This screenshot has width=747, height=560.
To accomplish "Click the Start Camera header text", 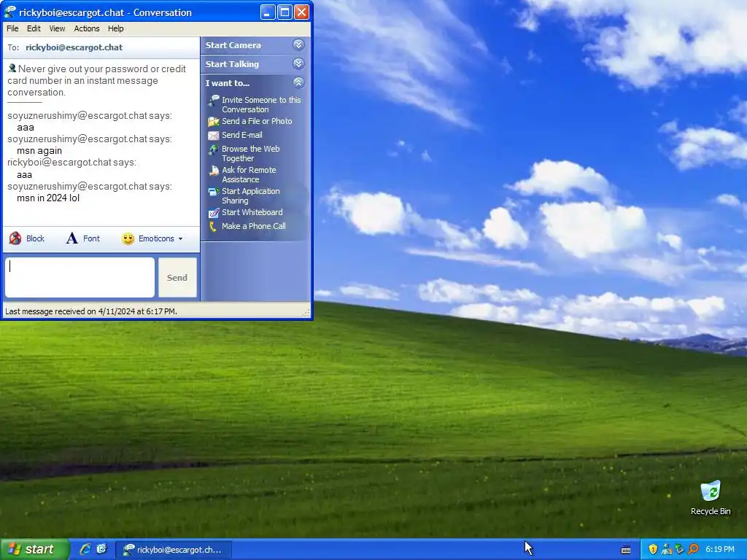I will pos(233,45).
